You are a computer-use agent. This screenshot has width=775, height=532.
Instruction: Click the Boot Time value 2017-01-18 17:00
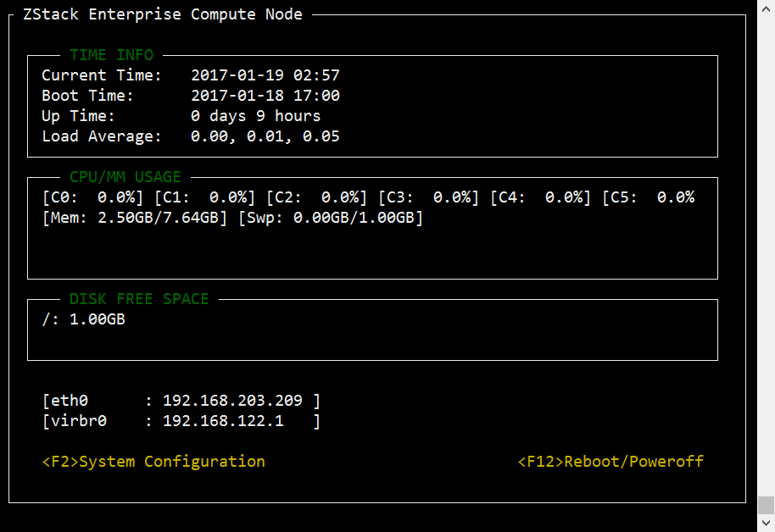(x=265, y=96)
